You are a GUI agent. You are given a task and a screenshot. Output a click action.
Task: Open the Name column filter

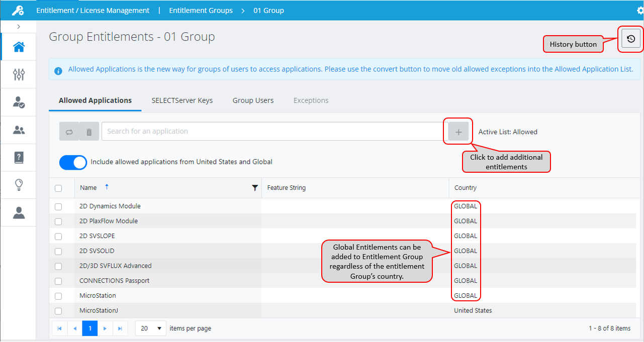pyautogui.click(x=255, y=188)
